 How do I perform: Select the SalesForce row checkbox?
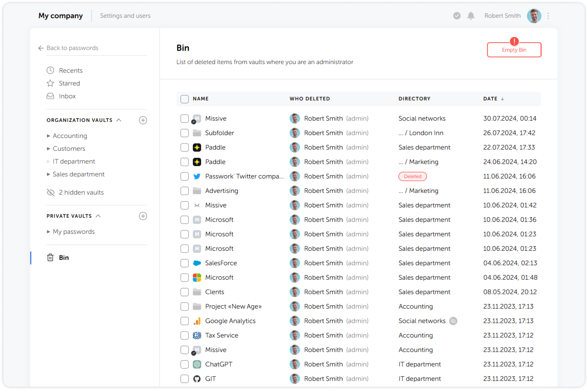184,263
